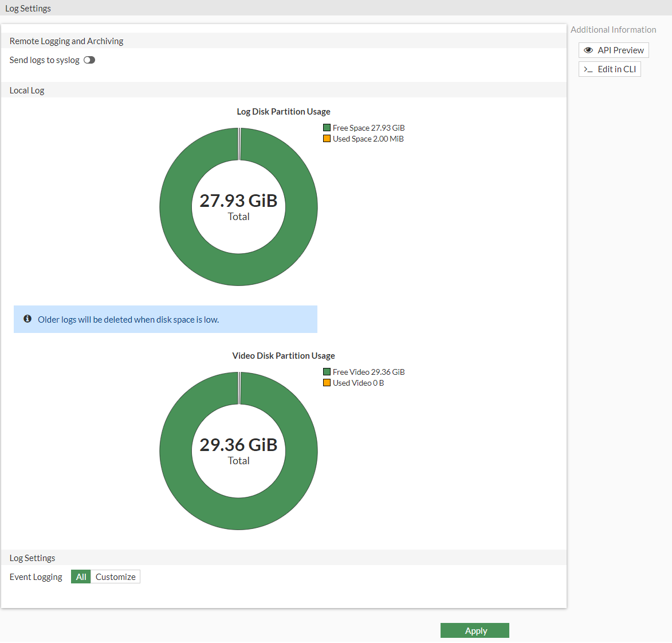672x643 pixels.
Task: Click the 29.36 GiB total label
Action: [238, 445]
